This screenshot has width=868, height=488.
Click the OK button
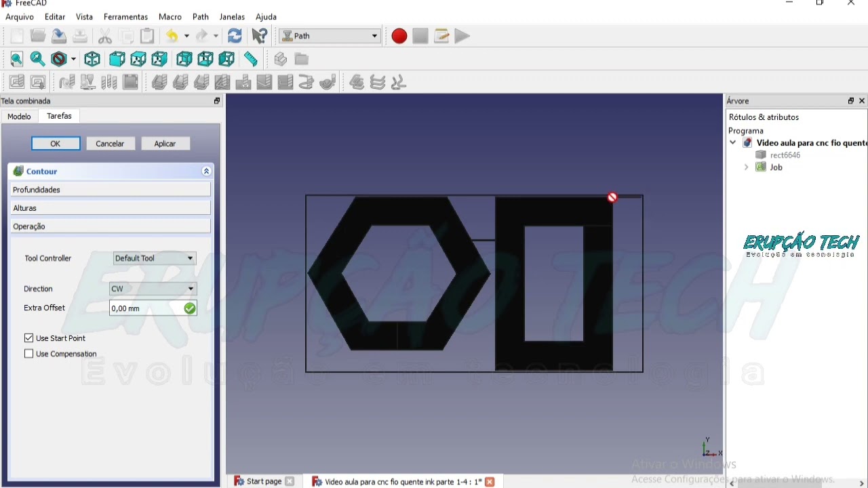[56, 144]
